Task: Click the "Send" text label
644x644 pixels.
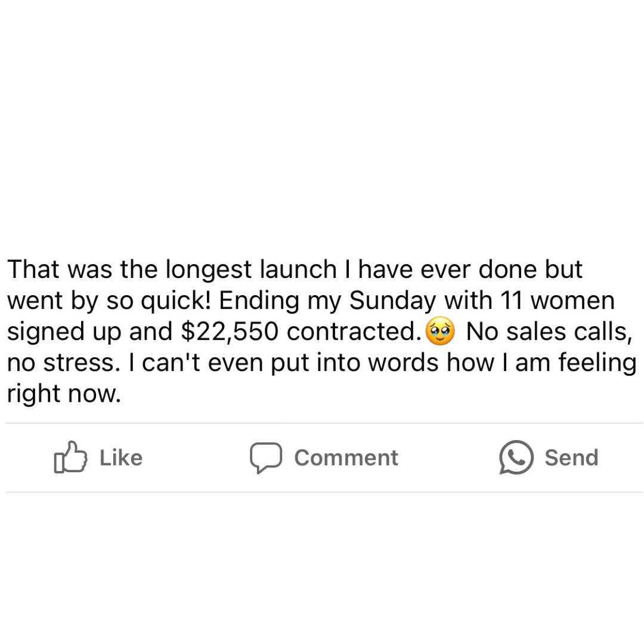Action: click(571, 457)
